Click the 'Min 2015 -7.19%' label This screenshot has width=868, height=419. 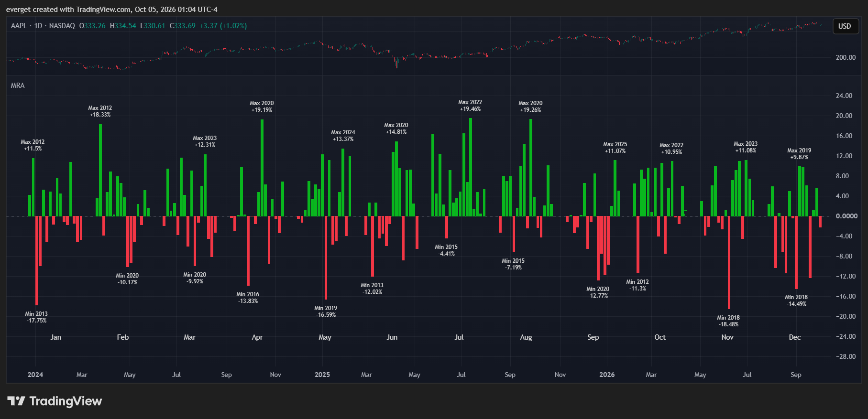(513, 264)
